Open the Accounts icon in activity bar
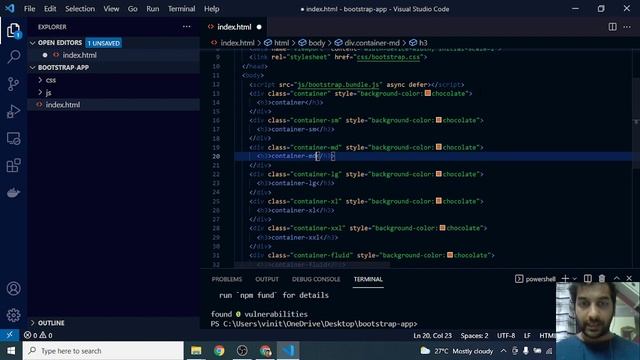Viewport: 640px width, 360px height. (13, 289)
